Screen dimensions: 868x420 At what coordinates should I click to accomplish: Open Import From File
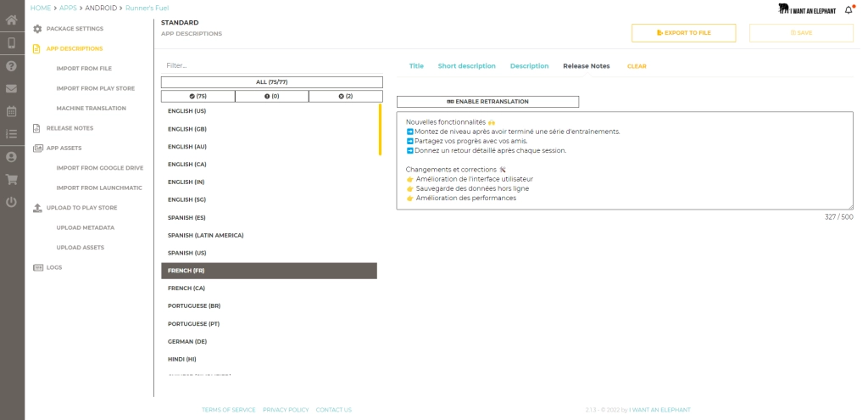click(x=84, y=69)
